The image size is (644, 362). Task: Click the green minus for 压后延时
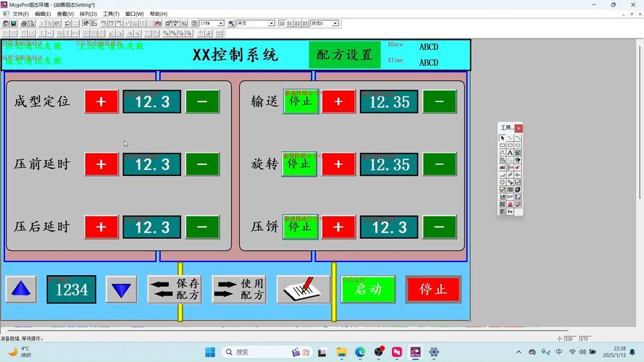[x=202, y=227]
